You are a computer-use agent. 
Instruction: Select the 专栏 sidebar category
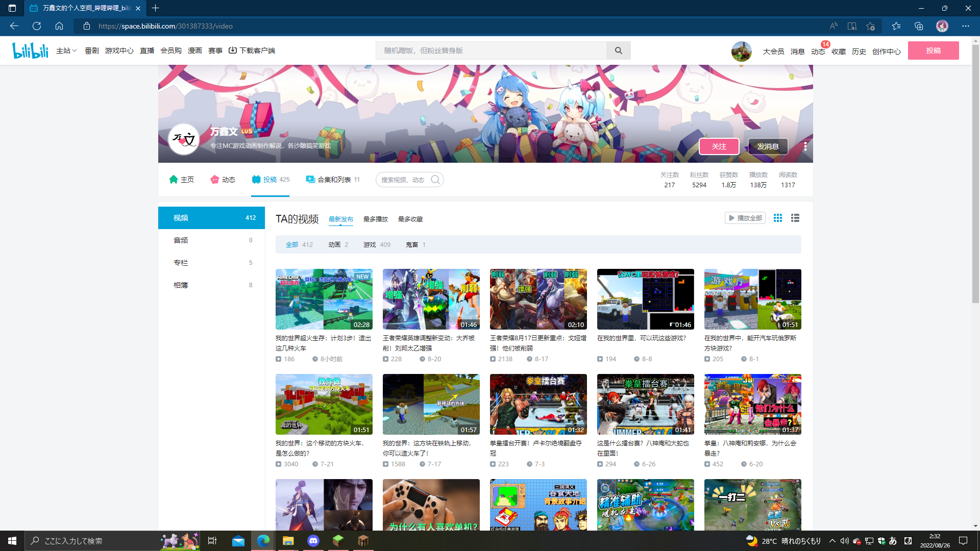(181, 263)
